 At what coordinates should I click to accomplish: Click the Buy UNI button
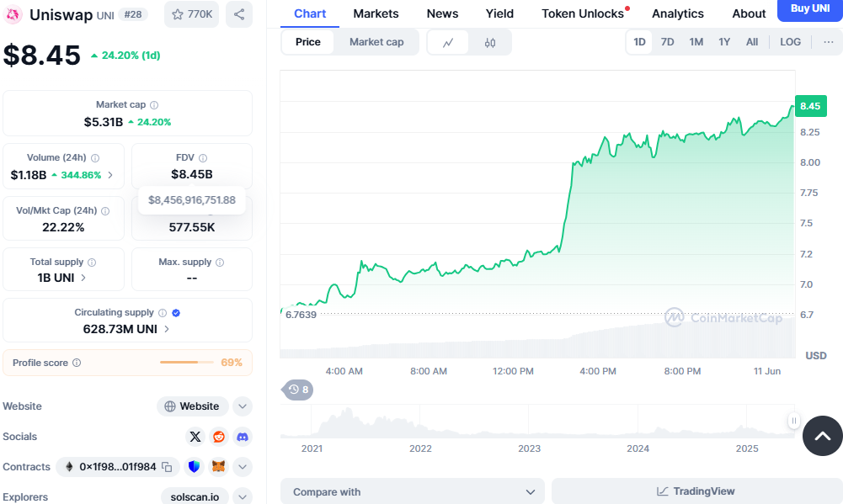809,9
